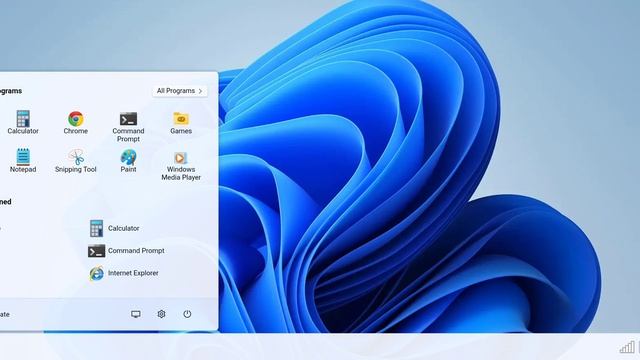
Task: Open Windows Media Player
Action: (181, 166)
